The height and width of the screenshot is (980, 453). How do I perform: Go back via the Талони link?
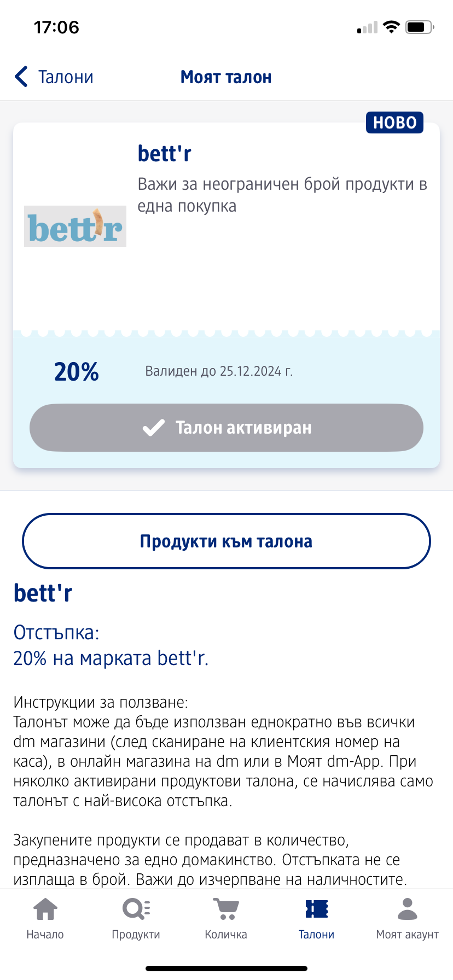coord(66,77)
